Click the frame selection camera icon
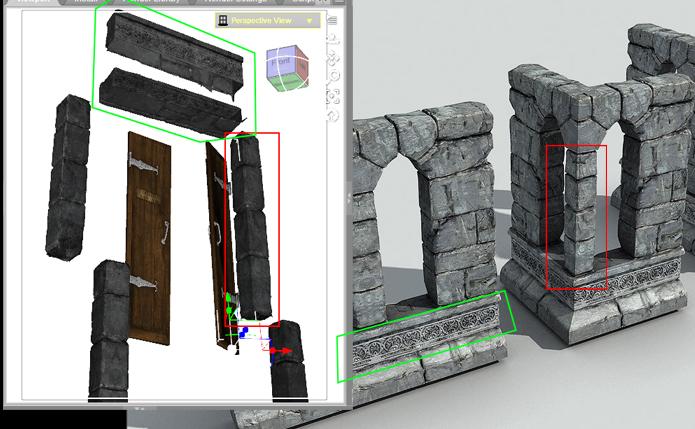The height and width of the screenshot is (429, 695). (x=333, y=96)
